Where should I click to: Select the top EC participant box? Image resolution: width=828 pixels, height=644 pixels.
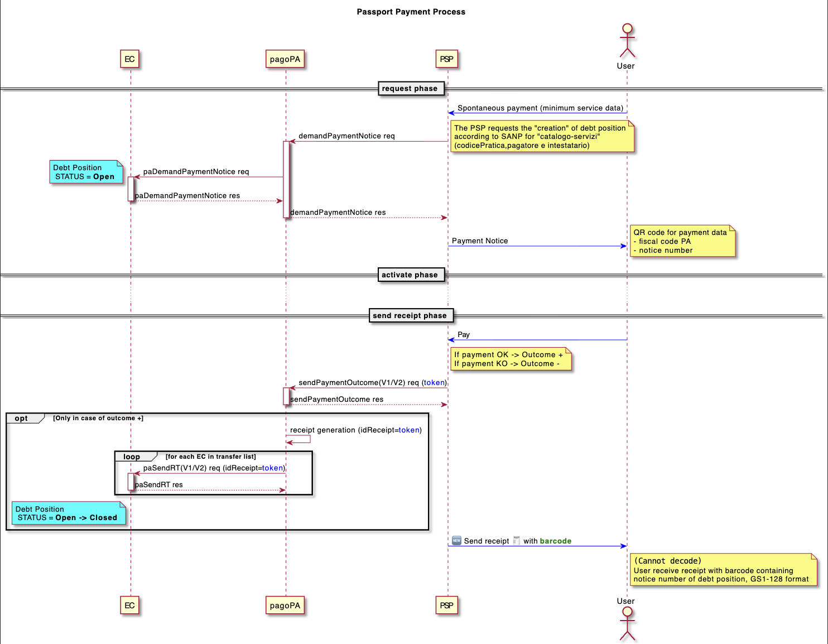(129, 59)
